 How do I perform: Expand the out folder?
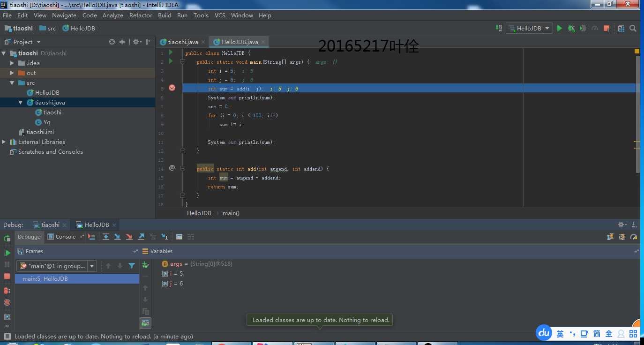(x=13, y=73)
